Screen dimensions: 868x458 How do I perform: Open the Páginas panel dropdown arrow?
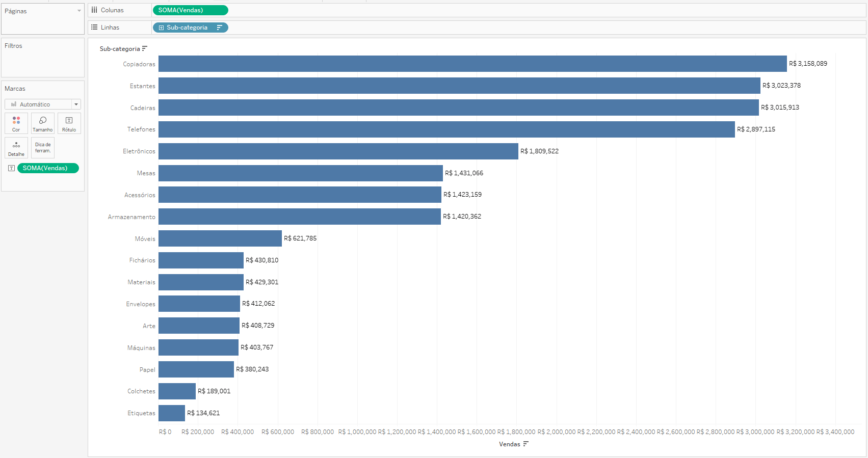click(x=79, y=11)
